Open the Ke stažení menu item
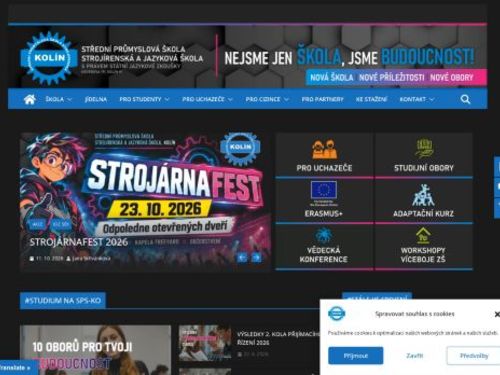The height and width of the screenshot is (375, 500). point(371,99)
